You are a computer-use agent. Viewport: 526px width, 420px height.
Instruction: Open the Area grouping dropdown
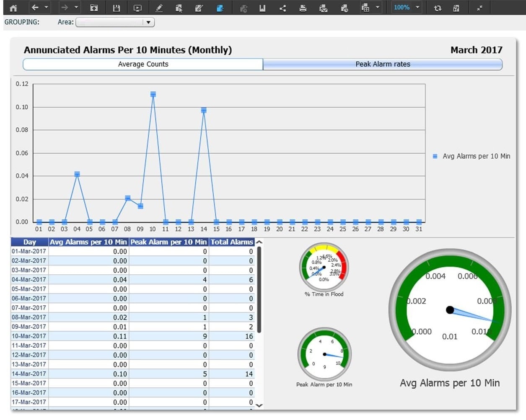coord(148,22)
